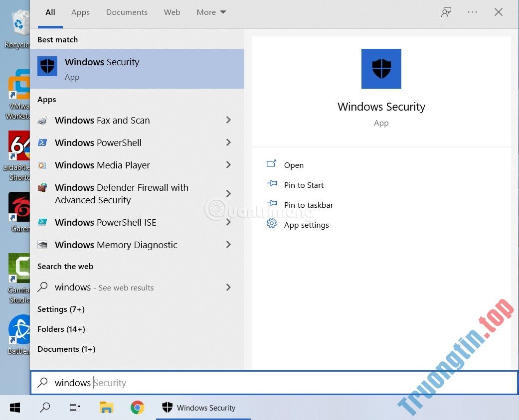Expand the windows See web results entry
The image size is (519, 420).
point(228,287)
